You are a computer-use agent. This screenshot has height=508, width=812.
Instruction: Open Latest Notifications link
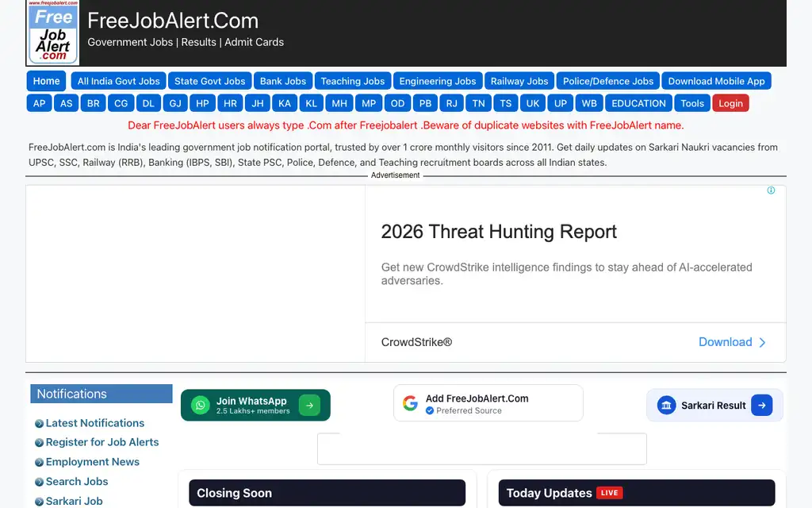click(x=95, y=423)
